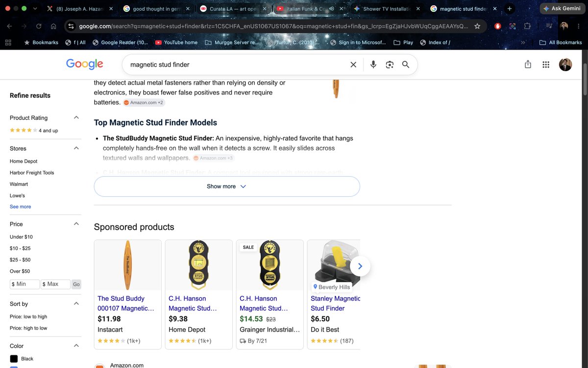Screen dimensions: 588x368
Task: Click the Max price input field
Action: click(55, 284)
